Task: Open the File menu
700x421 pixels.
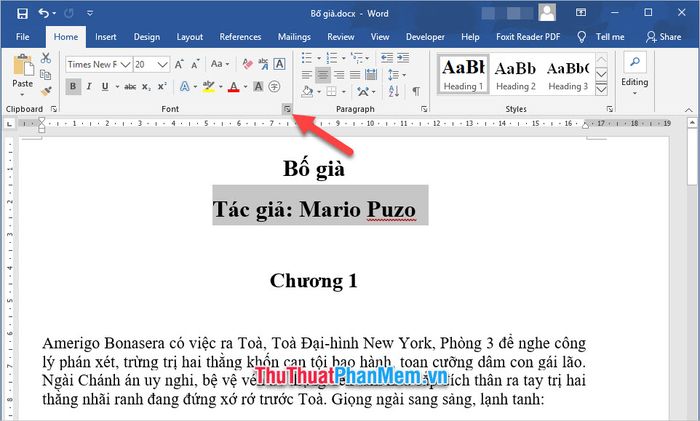Action: coord(22,37)
